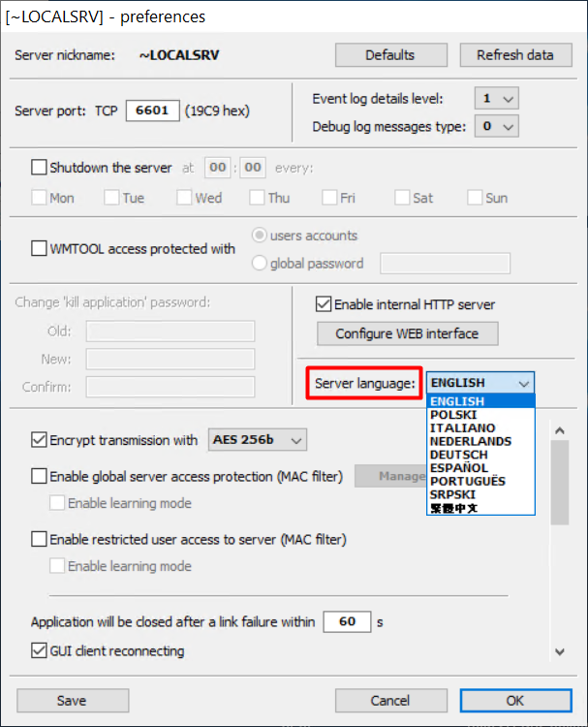Pick ITALIANO from the language options
Image resolution: width=588 pixels, height=727 pixels.
(462, 428)
